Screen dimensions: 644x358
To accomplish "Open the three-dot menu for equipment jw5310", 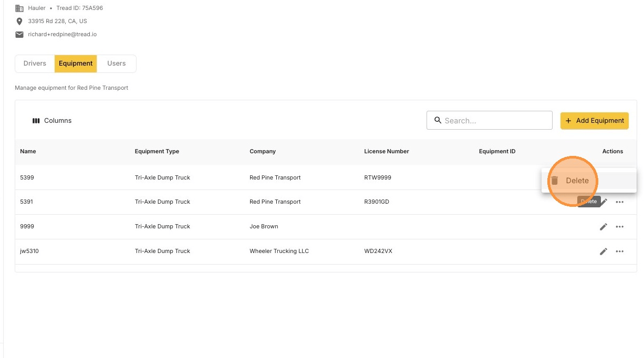I will coord(620,251).
